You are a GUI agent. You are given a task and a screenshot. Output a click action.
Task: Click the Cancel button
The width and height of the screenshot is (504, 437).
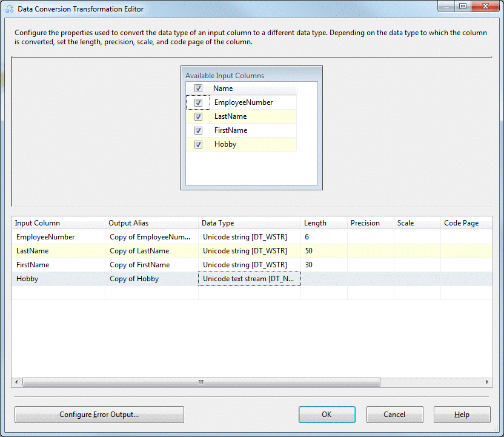click(395, 415)
